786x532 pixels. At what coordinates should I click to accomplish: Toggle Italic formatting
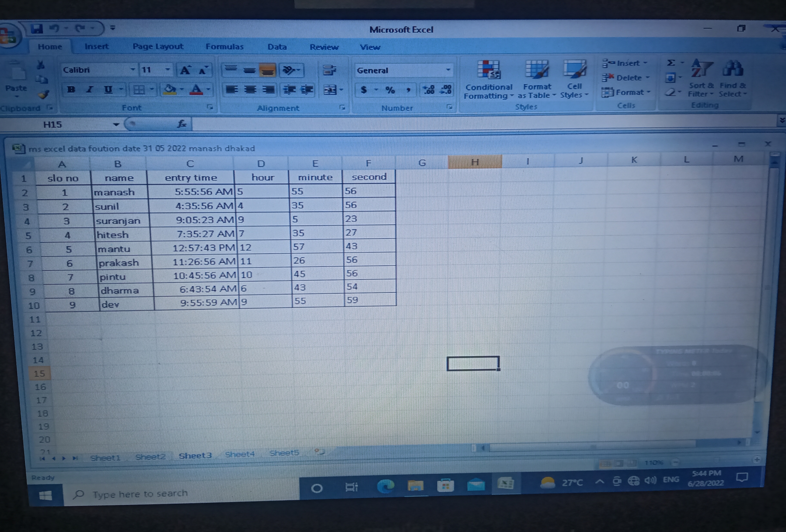pyautogui.click(x=89, y=90)
